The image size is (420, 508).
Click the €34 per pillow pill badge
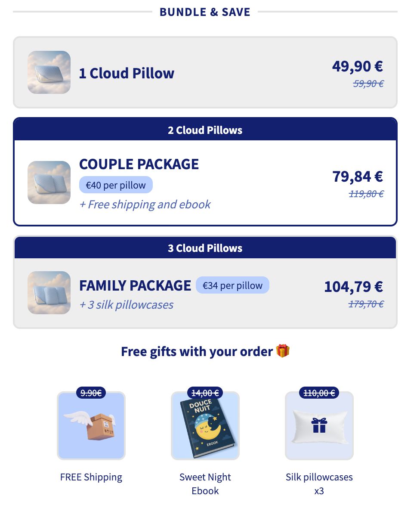click(x=232, y=285)
